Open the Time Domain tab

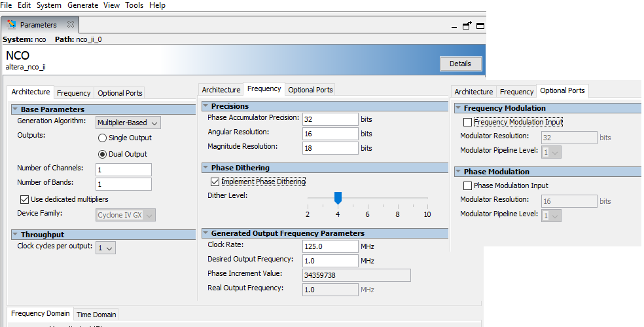pos(96,315)
